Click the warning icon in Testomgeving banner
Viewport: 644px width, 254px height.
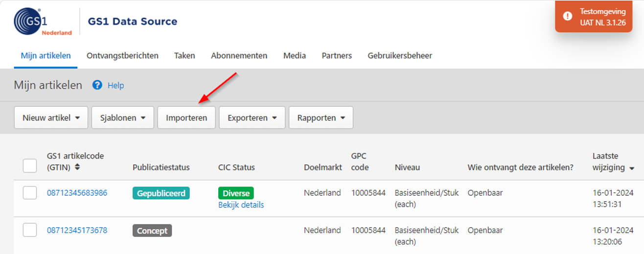click(x=567, y=16)
